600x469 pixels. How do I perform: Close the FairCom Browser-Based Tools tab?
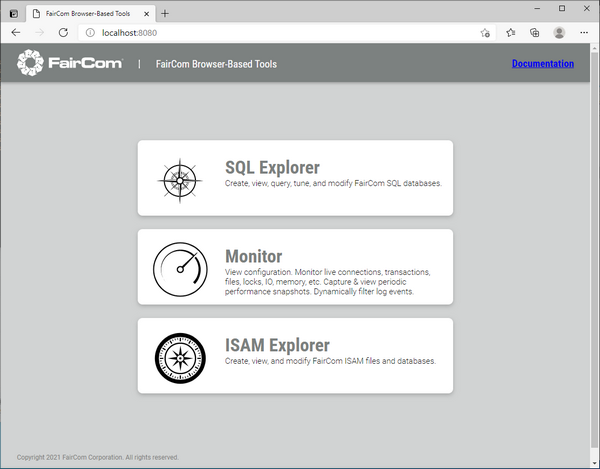point(147,12)
